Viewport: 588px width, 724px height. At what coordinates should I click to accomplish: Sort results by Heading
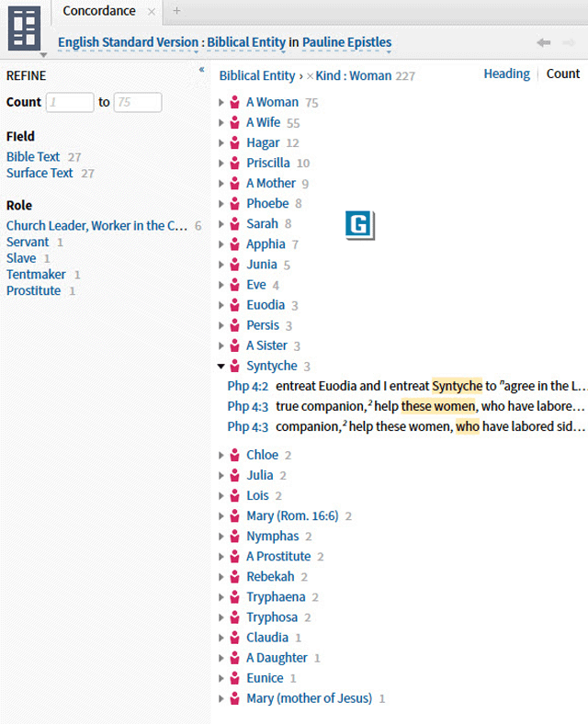[507, 74]
